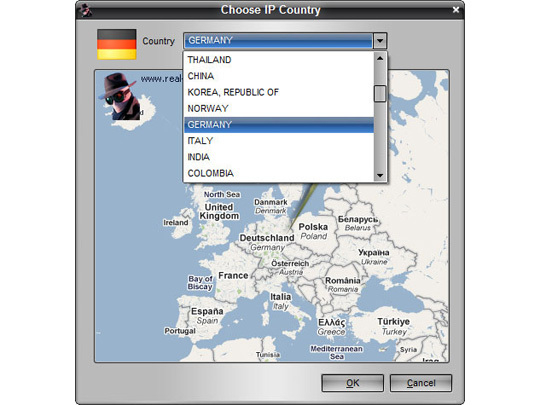Image resolution: width=540 pixels, height=405 pixels.
Task: Click the Polska label on the map
Action: click(313, 227)
